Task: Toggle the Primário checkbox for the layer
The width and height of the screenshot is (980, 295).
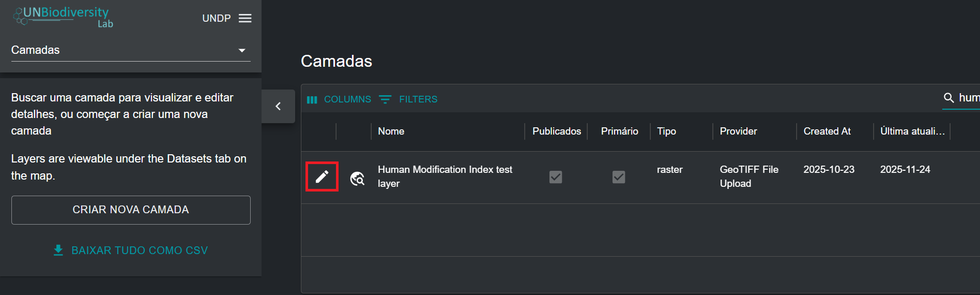Action: point(619,177)
